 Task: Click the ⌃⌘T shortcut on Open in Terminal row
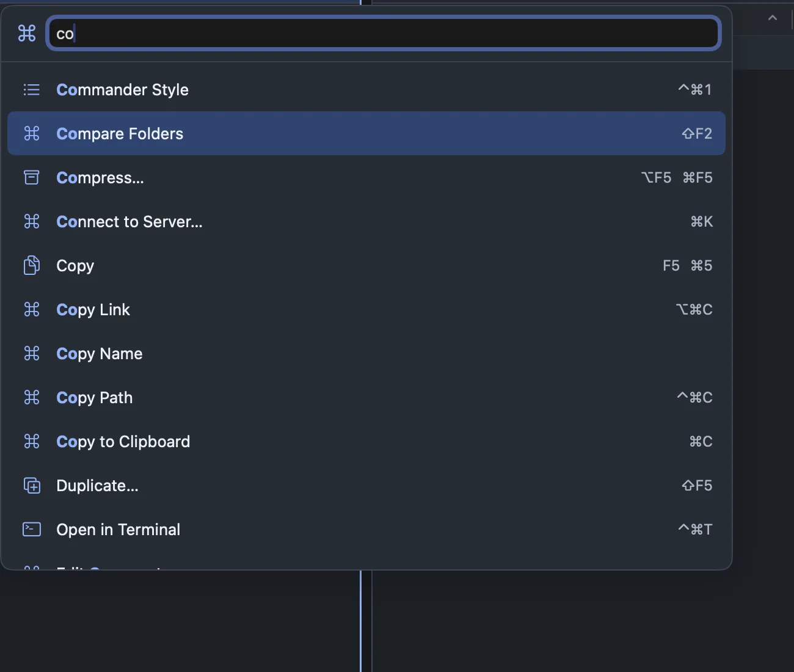pyautogui.click(x=695, y=529)
